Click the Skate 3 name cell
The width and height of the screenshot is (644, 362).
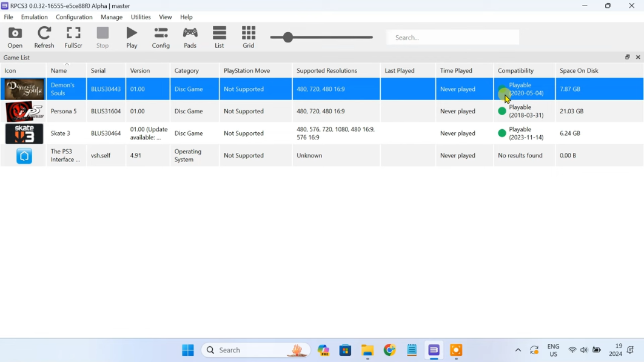[x=66, y=133]
